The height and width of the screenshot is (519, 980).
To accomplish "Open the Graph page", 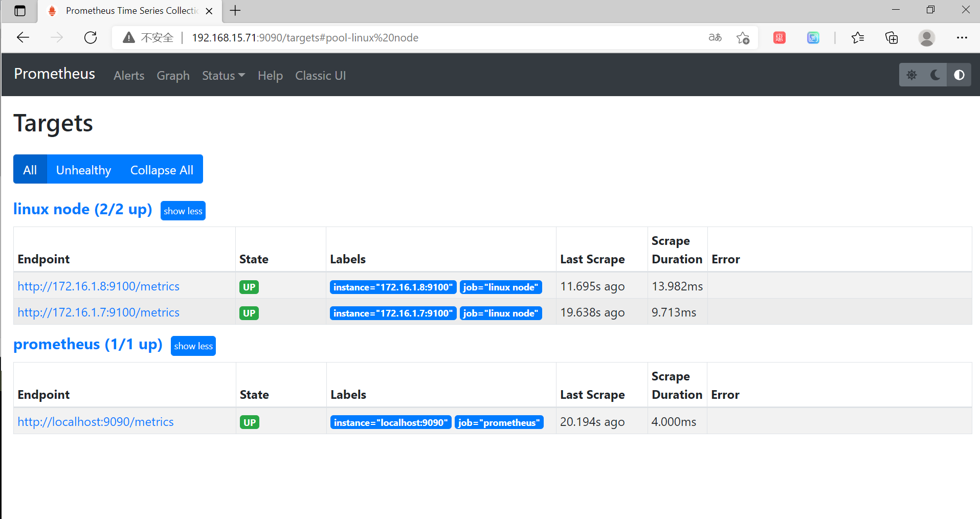I will [173, 75].
